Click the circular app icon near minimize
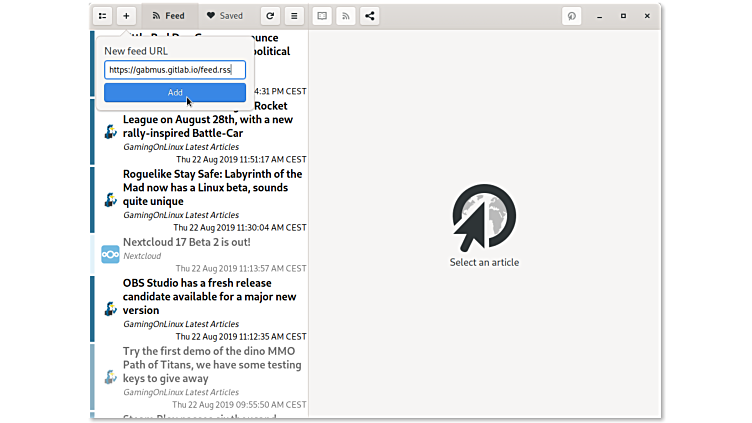Screen dimensions: 752x423 (572, 16)
